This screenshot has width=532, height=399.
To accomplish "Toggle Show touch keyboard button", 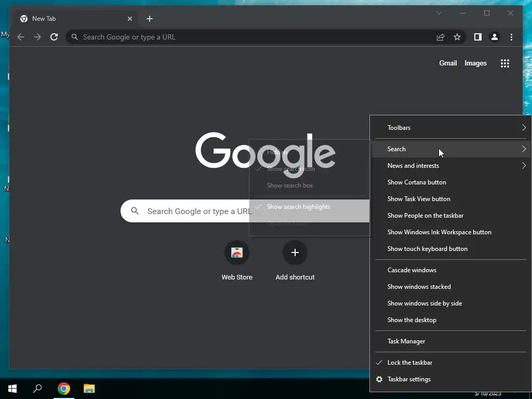I will coord(450,249).
